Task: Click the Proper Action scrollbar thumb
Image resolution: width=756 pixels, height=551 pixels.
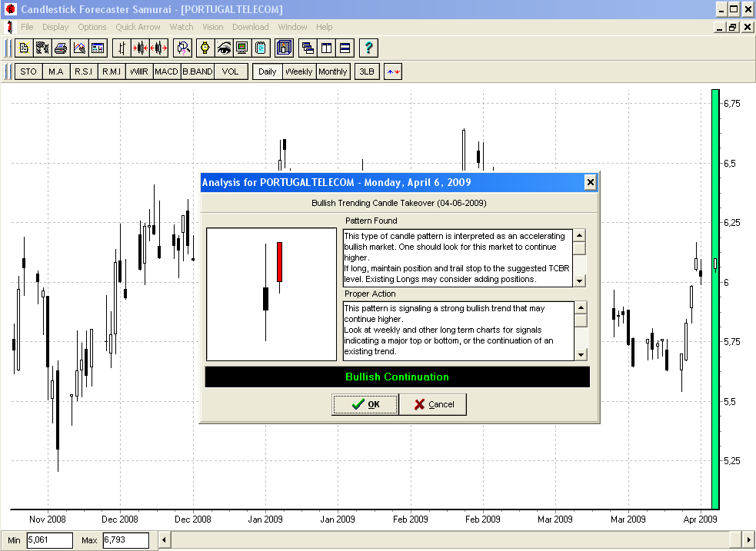Action: [x=581, y=320]
